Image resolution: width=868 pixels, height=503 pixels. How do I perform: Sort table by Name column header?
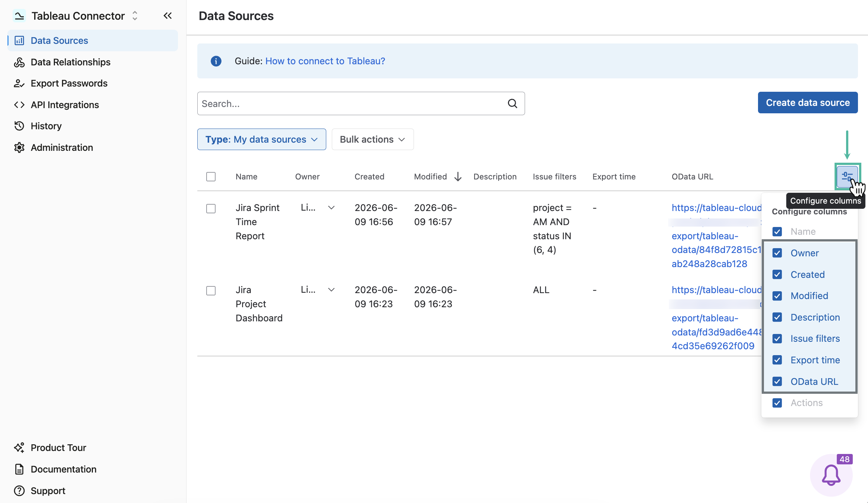tap(246, 176)
